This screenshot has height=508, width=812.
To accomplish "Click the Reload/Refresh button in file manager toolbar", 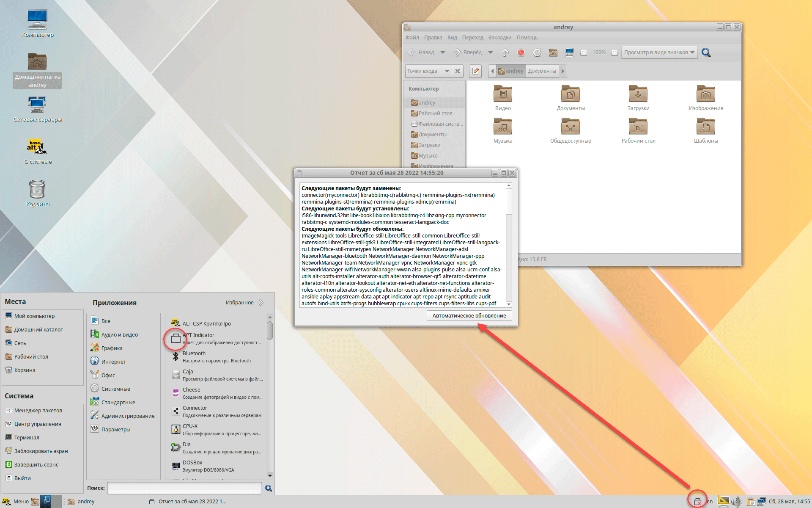I will pyautogui.click(x=537, y=52).
